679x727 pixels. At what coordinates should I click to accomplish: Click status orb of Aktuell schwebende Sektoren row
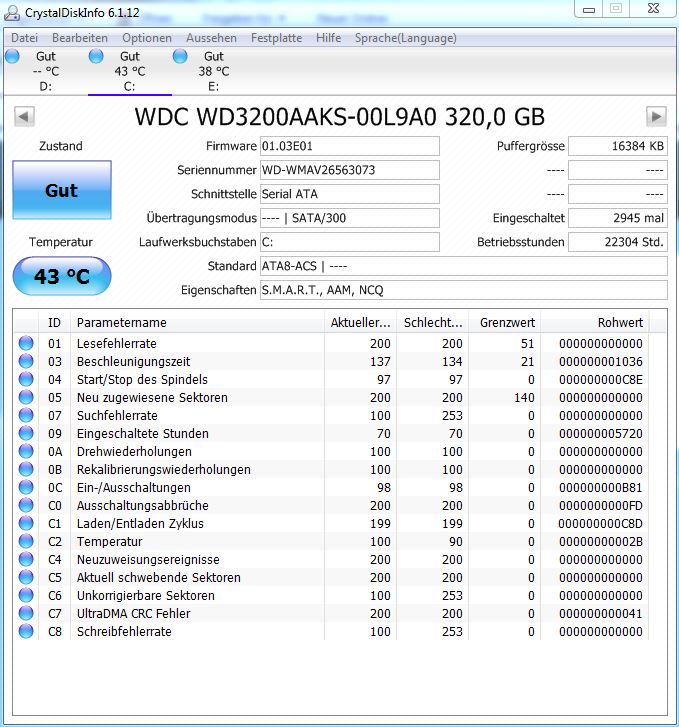coord(26,577)
